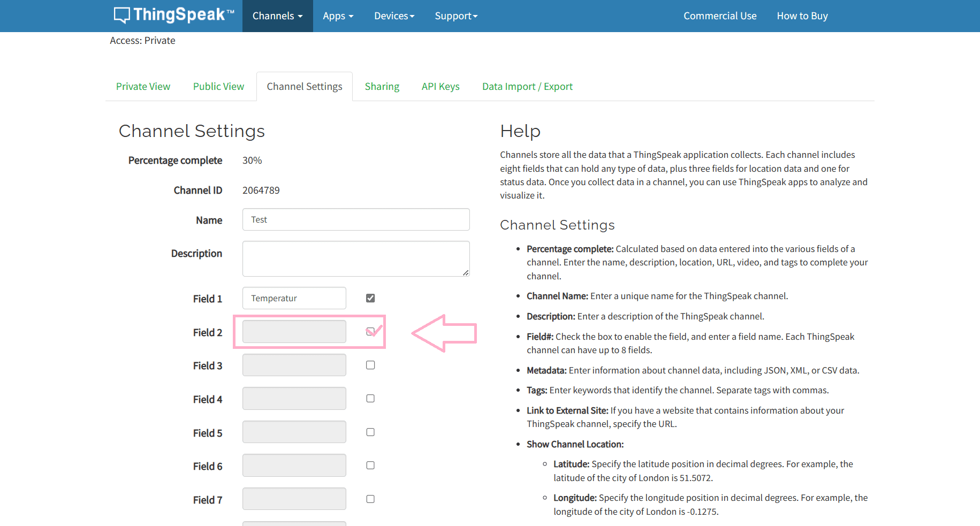
Task: Switch to the Public View tab
Action: tap(218, 87)
